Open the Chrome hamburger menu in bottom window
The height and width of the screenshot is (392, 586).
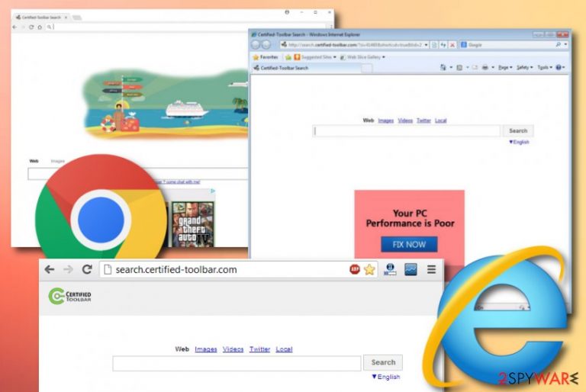[432, 269]
